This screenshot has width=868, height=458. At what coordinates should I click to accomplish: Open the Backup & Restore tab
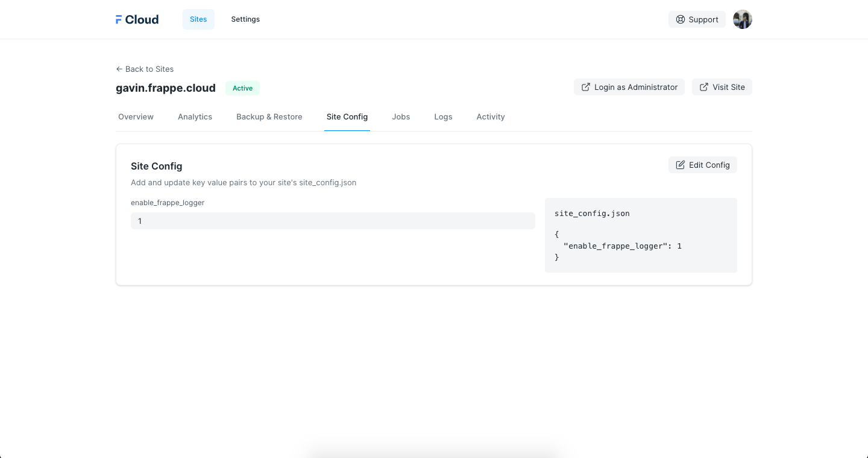click(x=269, y=116)
